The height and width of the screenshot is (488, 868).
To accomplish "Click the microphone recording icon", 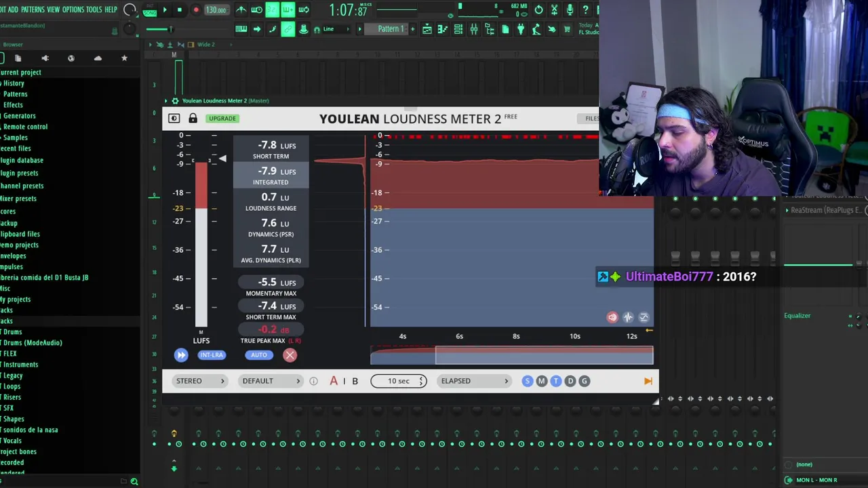I will point(570,9).
